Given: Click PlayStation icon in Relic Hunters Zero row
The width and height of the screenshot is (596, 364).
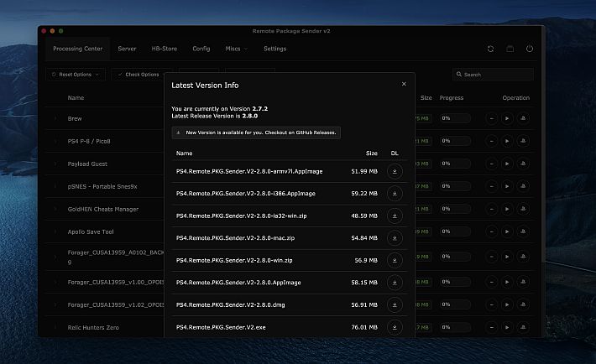Looking at the screenshot, I should pos(523,327).
